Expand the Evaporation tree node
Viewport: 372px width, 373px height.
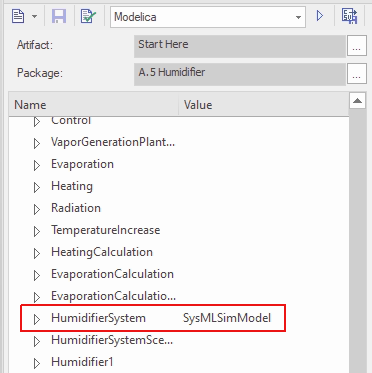point(37,165)
